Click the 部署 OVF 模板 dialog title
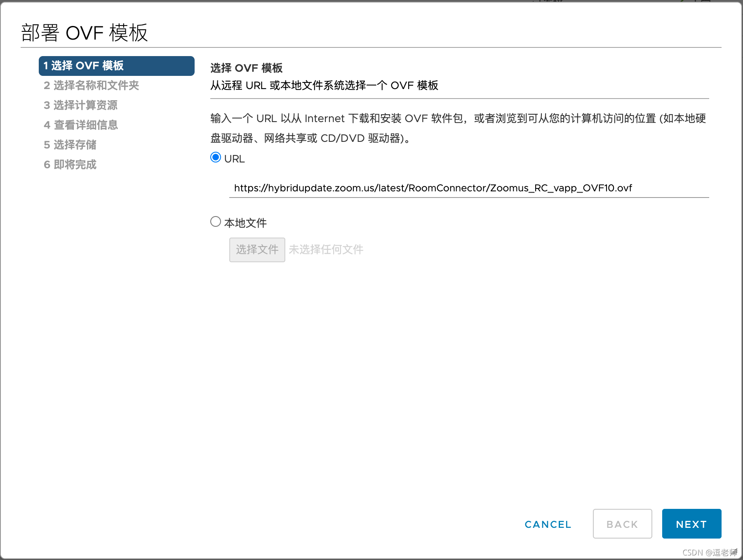Viewport: 743px width, 560px height. 85,33
